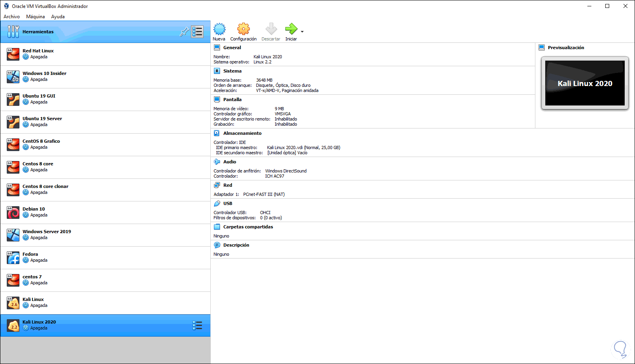Open the Archivo menu

point(12,17)
